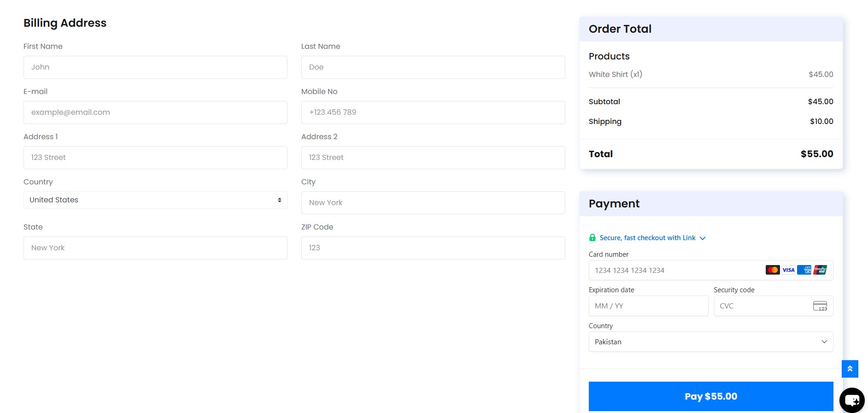868x413 pixels.
Task: Click the Mobile No input field
Action: point(433,112)
